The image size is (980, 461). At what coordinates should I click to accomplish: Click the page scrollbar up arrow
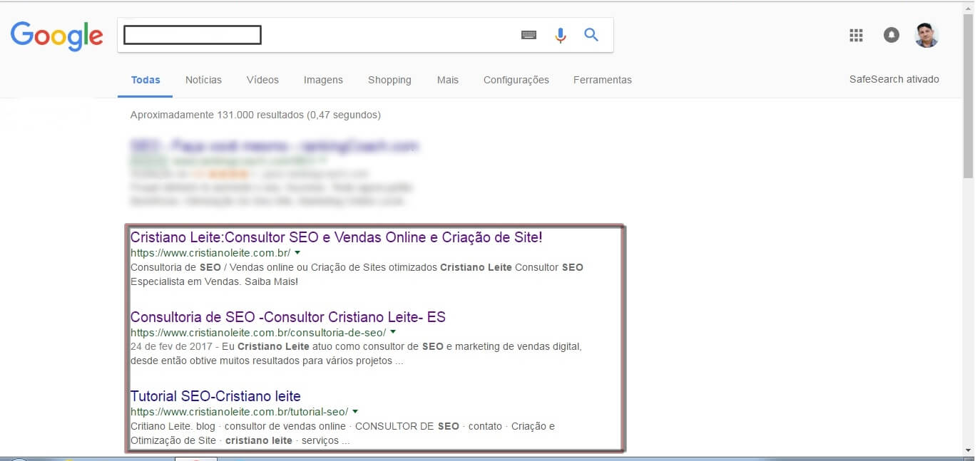click(x=968, y=8)
